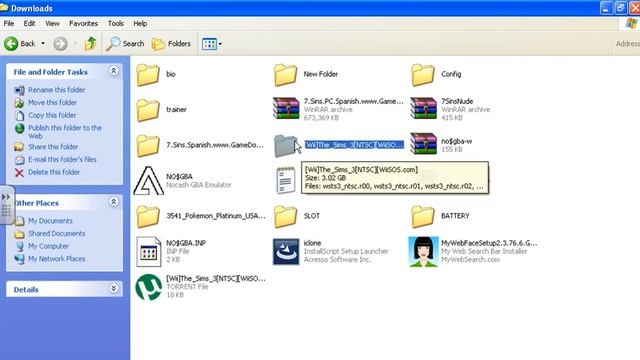This screenshot has width=640, height=360.
Task: Collapse the Other Places panel
Action: [x=114, y=202]
